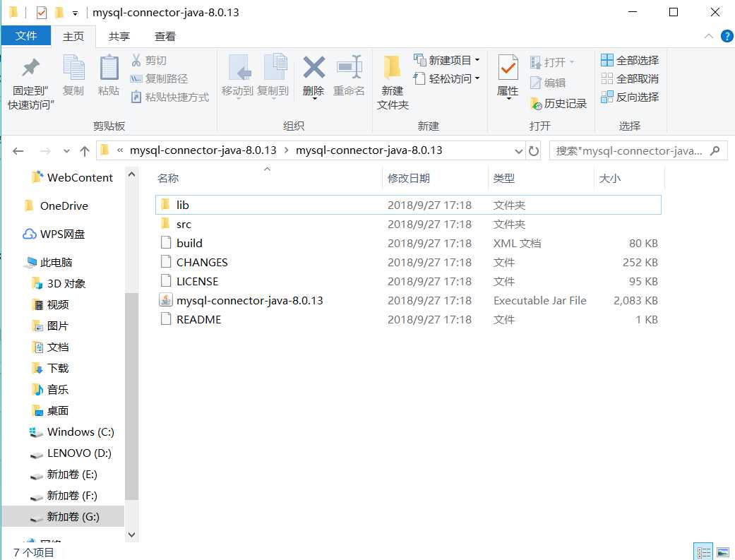Create a New folder (新建文件夹)

tap(393, 83)
